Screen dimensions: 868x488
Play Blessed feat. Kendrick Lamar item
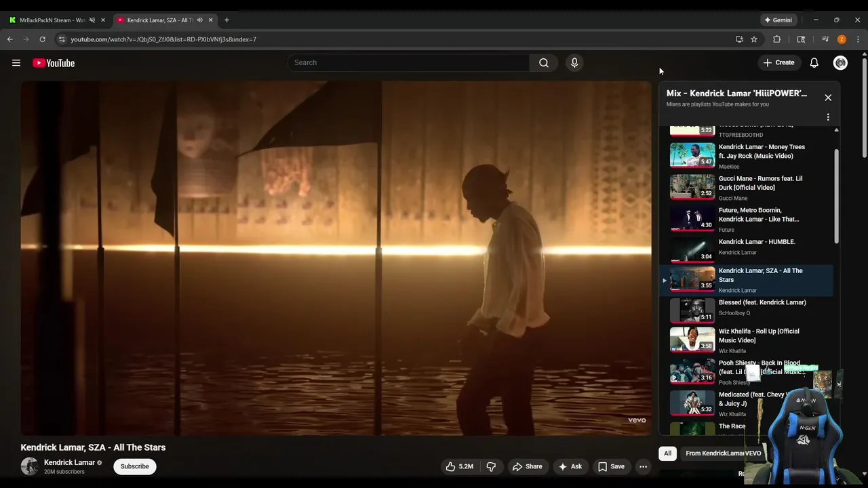tap(746, 310)
